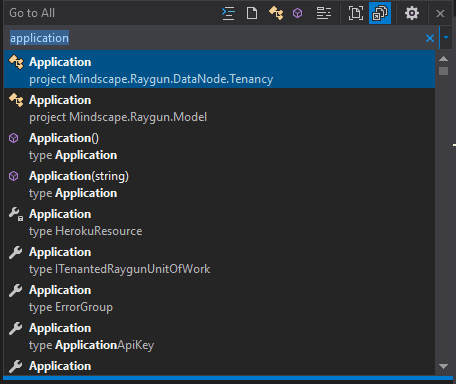
Task: Toggle current document scope filter
Action: coord(356,13)
